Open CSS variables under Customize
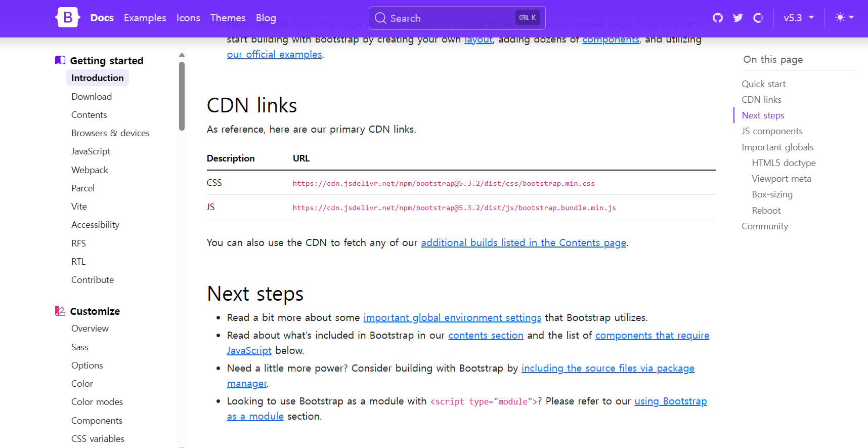This screenshot has height=448, width=868. click(x=98, y=439)
